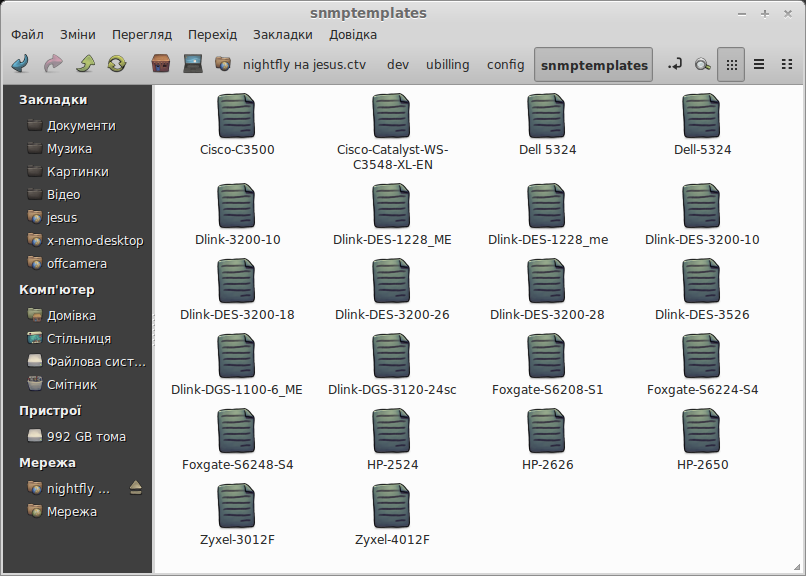Viewport: 806px width, 576px height.
Task: Jump to 'nightfly на jesus.ctv' path segment
Action: tap(304, 65)
